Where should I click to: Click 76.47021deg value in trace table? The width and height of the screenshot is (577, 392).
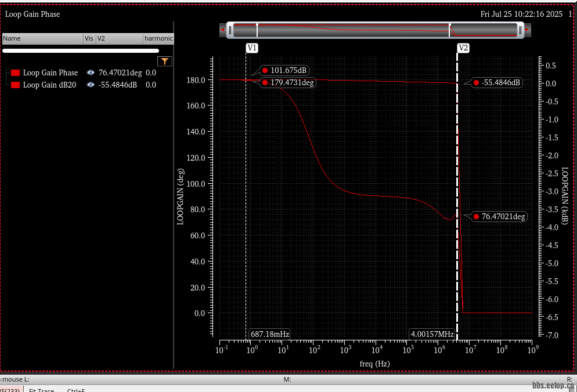(x=120, y=73)
